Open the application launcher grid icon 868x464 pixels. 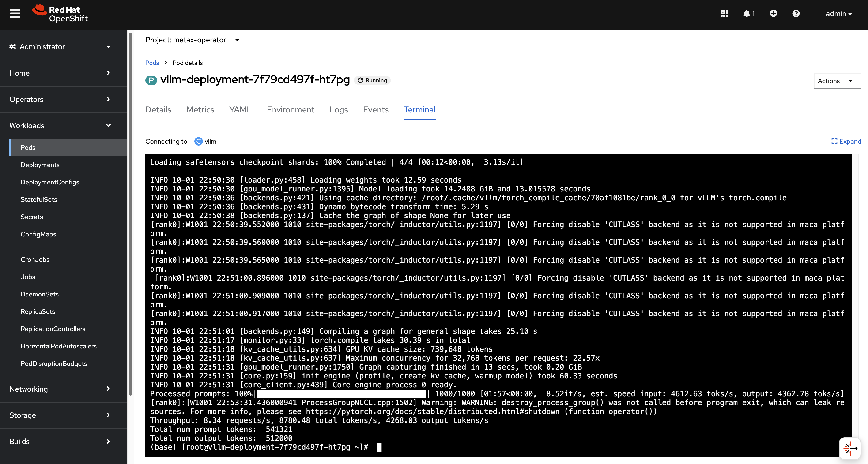click(724, 13)
